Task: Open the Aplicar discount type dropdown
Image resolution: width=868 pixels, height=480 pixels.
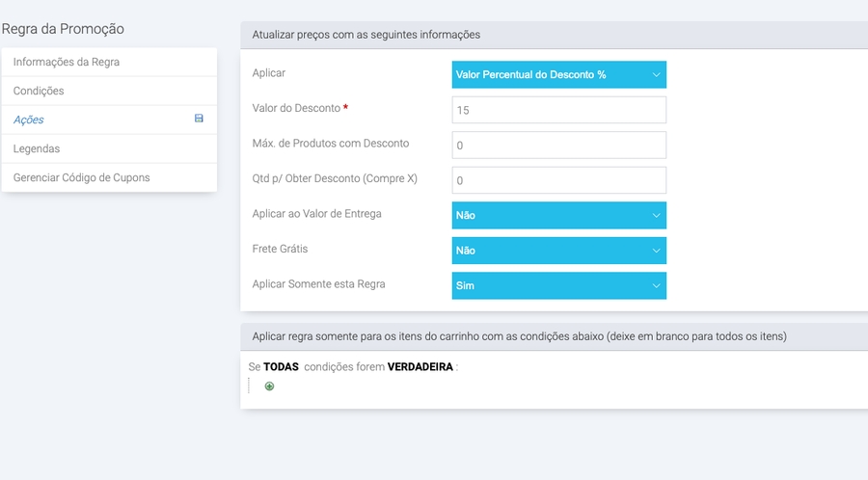Action: point(558,74)
